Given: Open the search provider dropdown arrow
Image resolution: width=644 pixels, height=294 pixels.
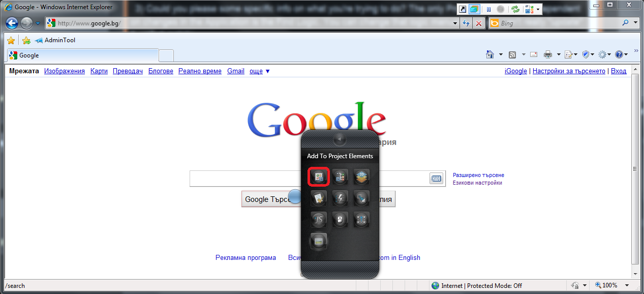Looking at the screenshot, I should 636,23.
